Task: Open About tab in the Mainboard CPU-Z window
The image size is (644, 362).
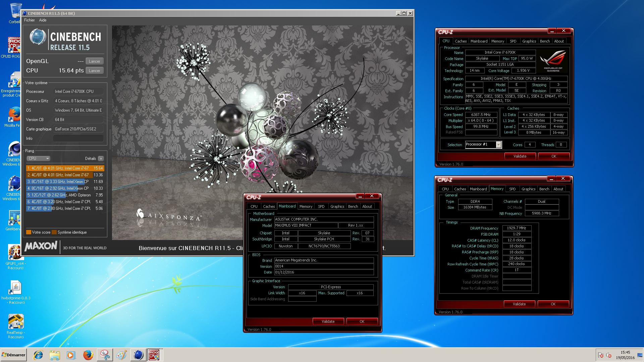Action: click(x=367, y=206)
